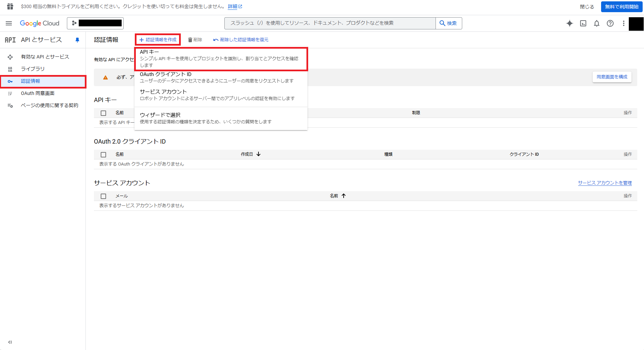The width and height of the screenshot is (644, 350).
Task: Open the hamburger navigation menu
Action: coord(9,23)
